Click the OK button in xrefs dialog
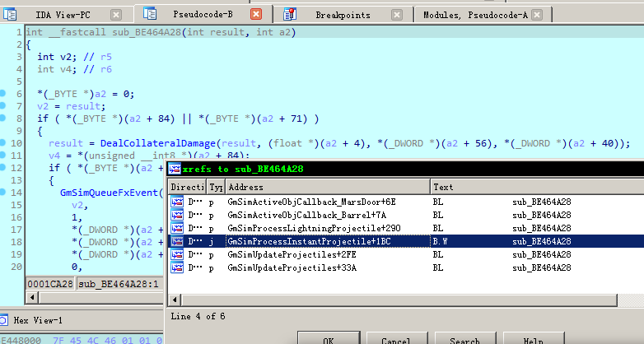The height and width of the screenshot is (344, 644). tap(329, 338)
